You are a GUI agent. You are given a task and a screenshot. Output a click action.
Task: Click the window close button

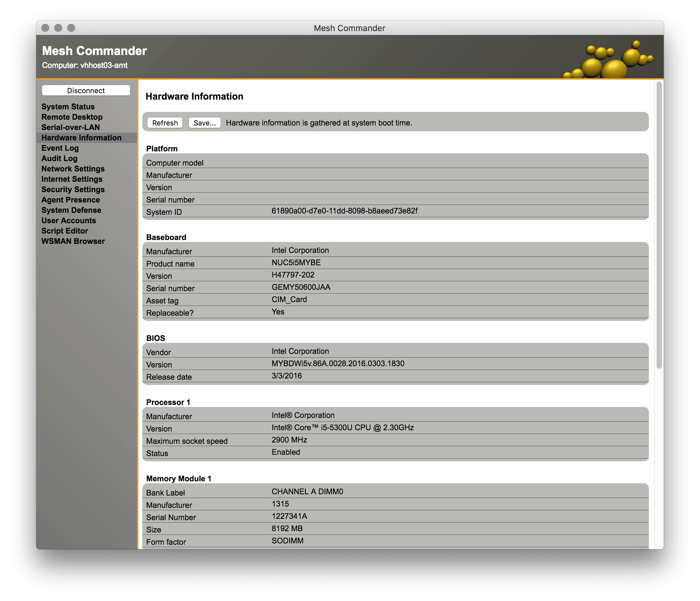[45, 28]
